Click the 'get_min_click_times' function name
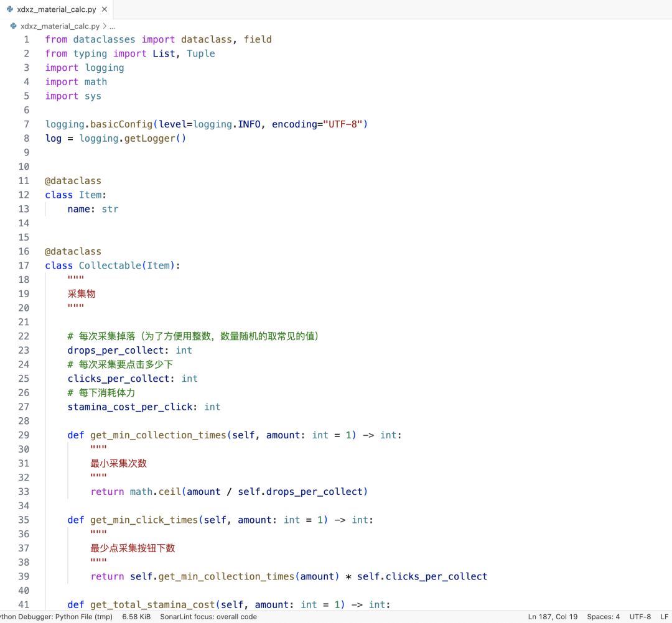672x623 pixels. click(144, 520)
